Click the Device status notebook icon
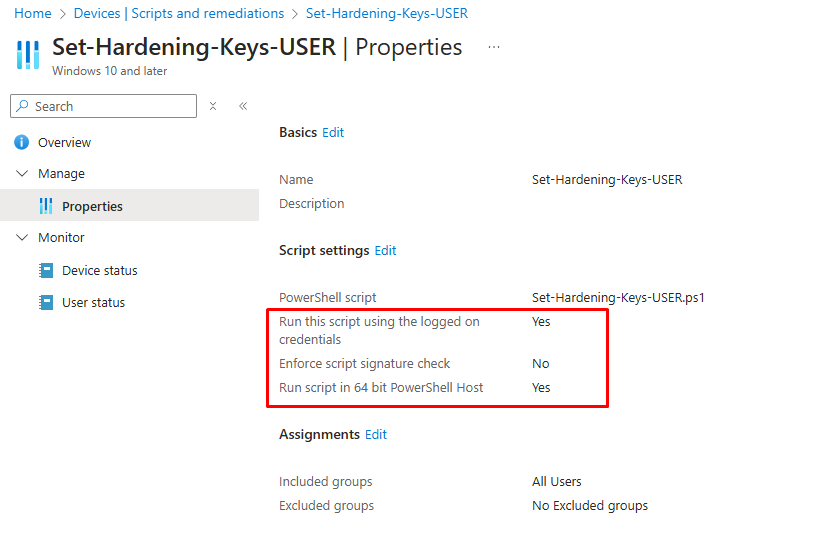 [46, 271]
